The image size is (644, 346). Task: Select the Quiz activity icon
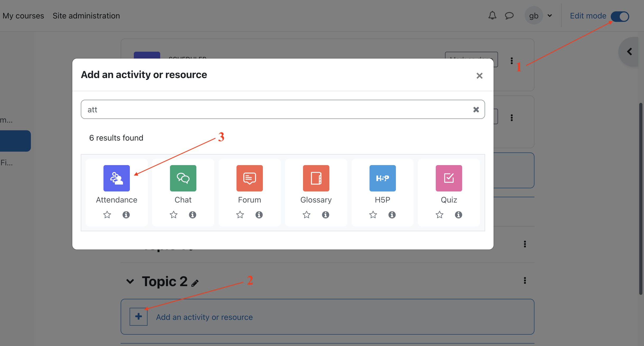pos(449,178)
